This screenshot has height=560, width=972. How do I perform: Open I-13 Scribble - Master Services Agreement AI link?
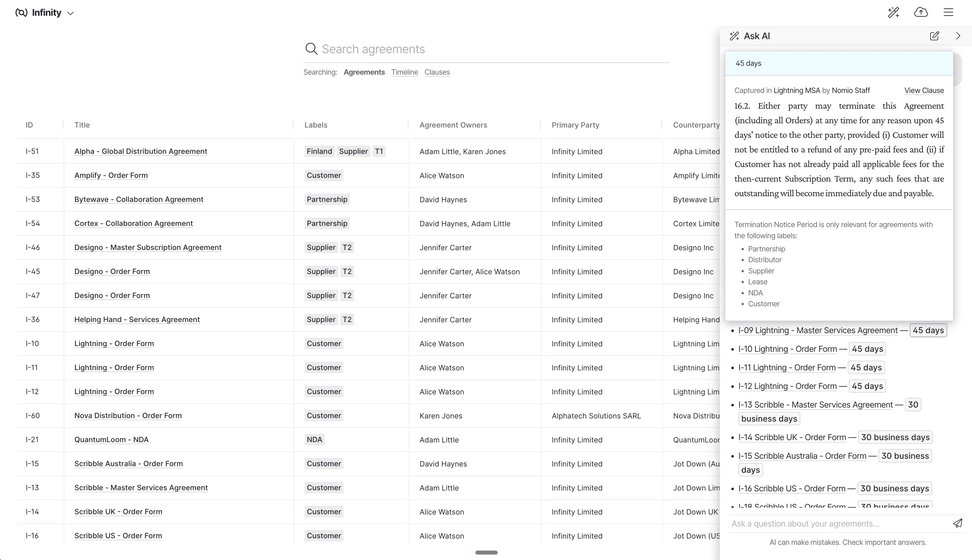click(x=815, y=405)
